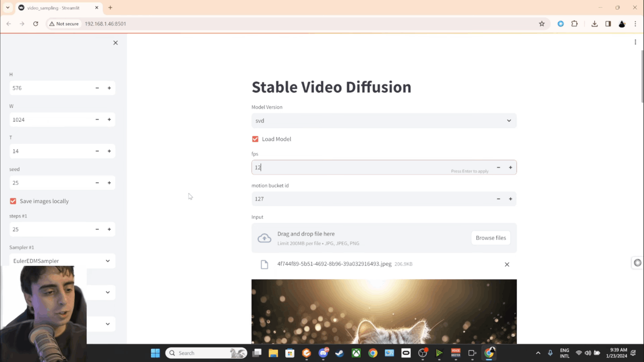Open File Explorer from taskbar
644x362 pixels.
click(273, 353)
